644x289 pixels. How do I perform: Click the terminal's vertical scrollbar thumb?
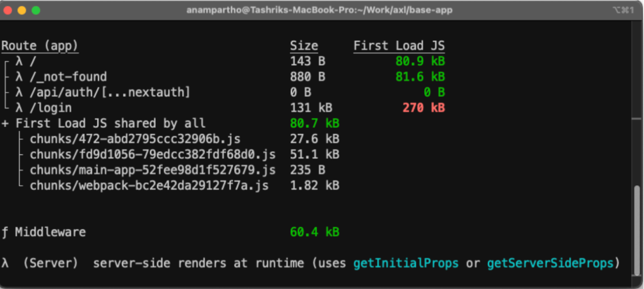[x=638, y=231]
